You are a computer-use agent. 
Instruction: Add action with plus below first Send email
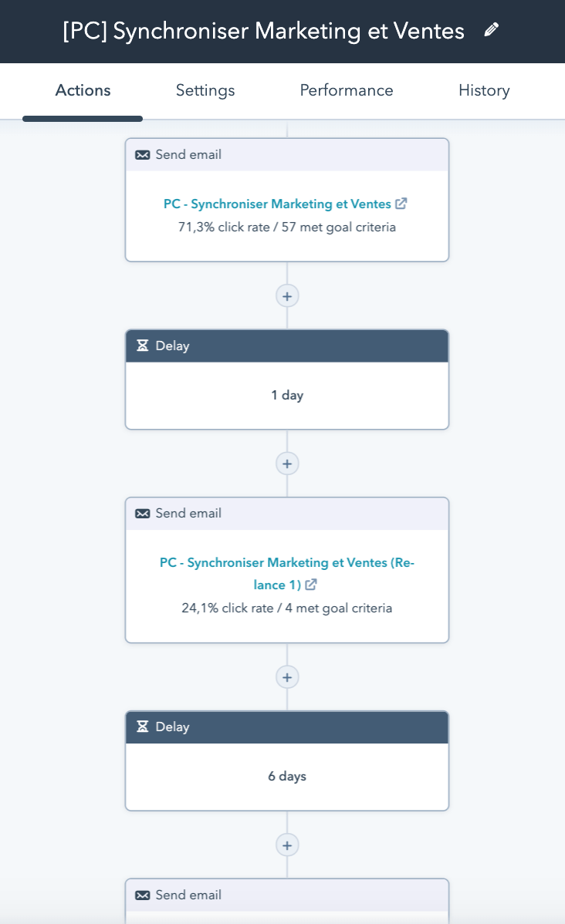point(287,296)
